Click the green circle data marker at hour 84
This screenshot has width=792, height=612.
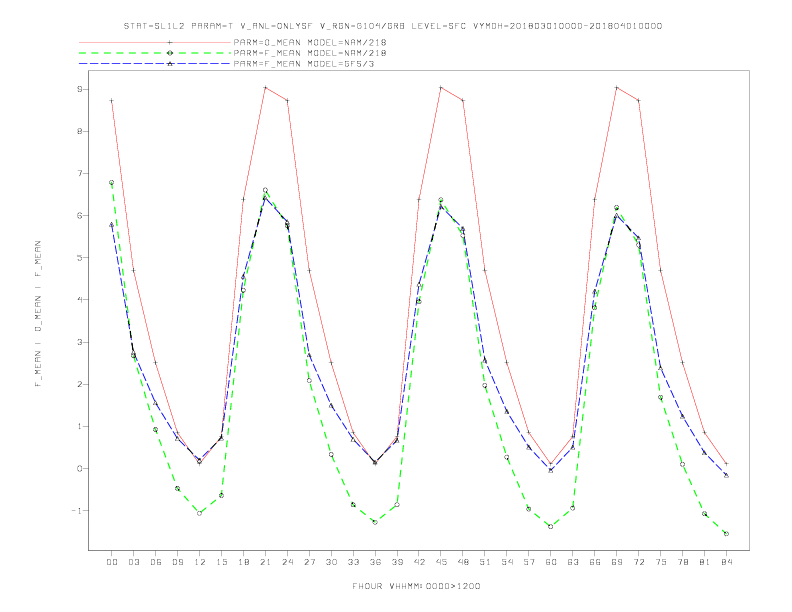[x=726, y=534]
